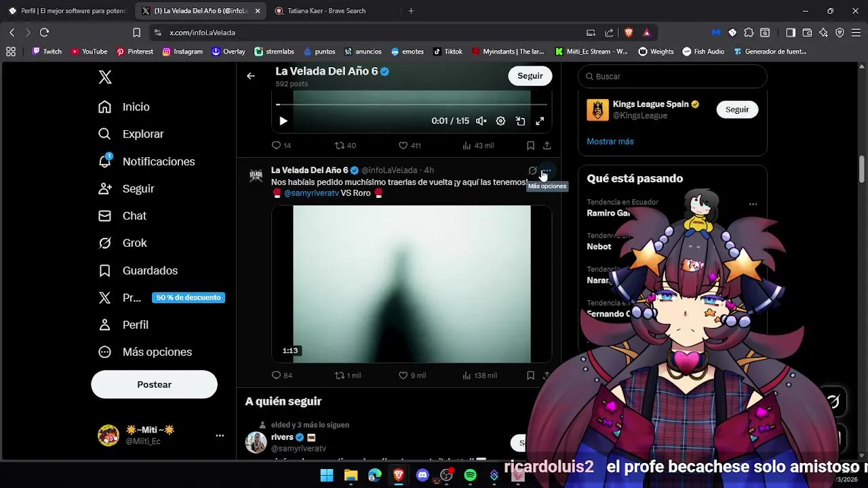Open the Twitch bookmark
The height and width of the screenshot is (488, 868).
tap(47, 52)
